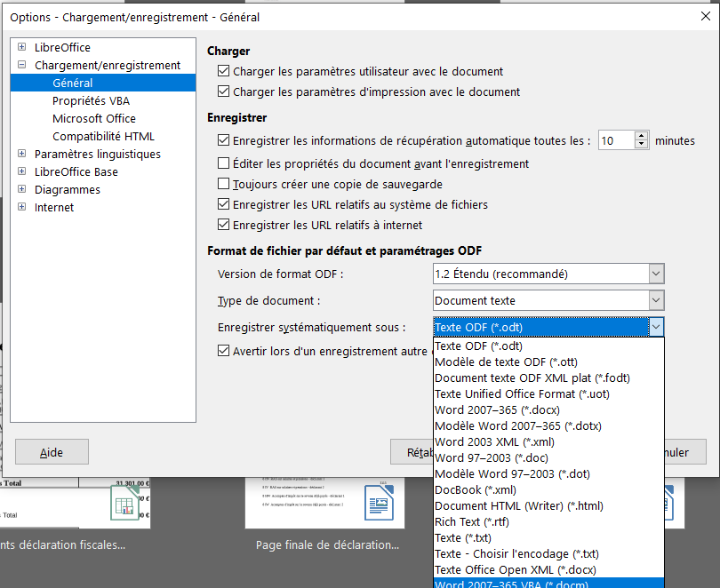Toggle URL relatifs à internet checkbox
Viewport: 720px width, 588px height.
coord(224,225)
